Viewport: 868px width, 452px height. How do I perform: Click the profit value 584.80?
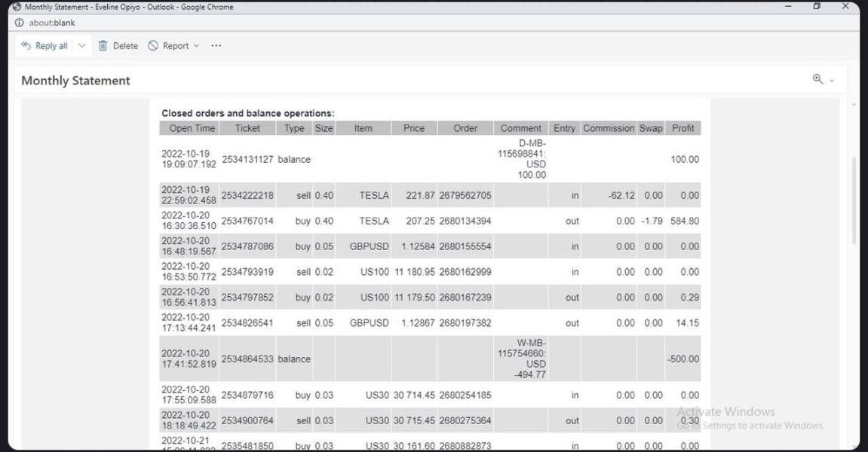click(685, 221)
